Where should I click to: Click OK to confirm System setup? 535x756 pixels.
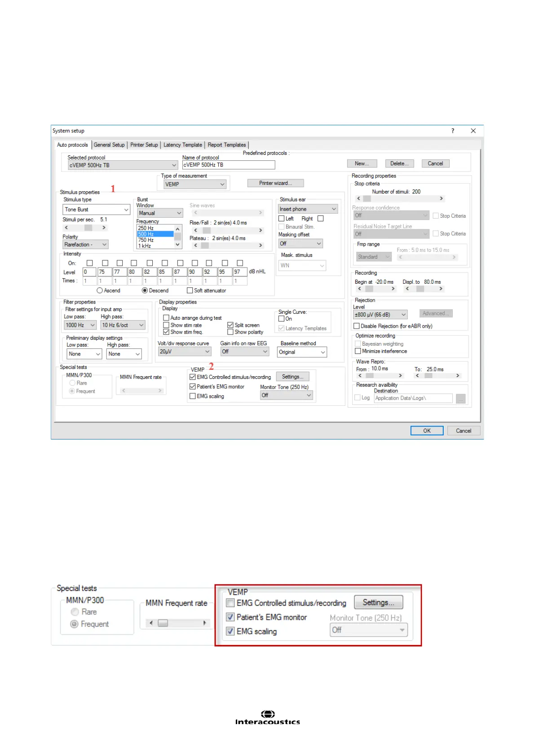(427, 431)
